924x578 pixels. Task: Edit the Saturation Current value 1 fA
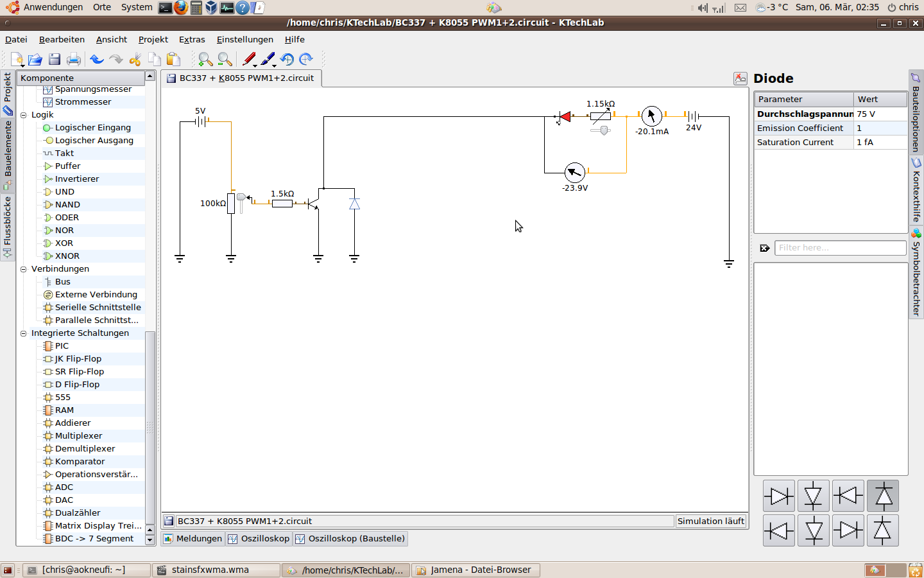click(880, 143)
